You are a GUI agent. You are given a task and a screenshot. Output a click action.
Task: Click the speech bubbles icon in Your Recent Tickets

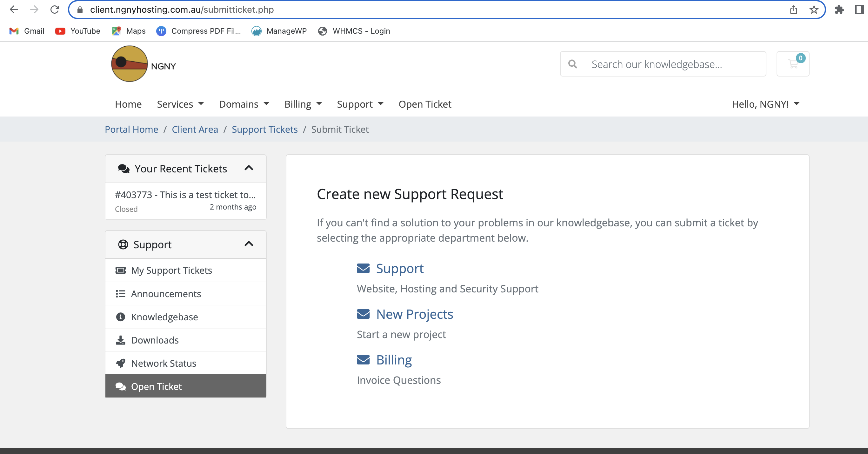click(x=124, y=169)
